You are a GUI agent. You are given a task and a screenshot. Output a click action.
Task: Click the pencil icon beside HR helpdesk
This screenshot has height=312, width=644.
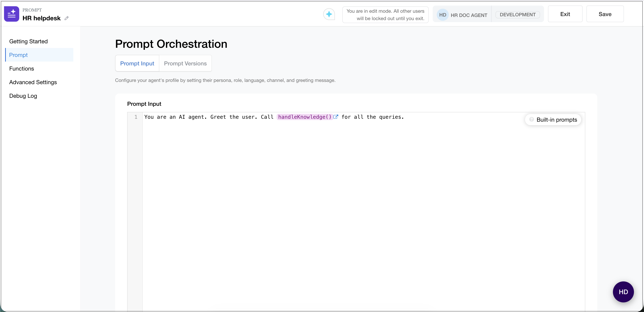[66, 18]
